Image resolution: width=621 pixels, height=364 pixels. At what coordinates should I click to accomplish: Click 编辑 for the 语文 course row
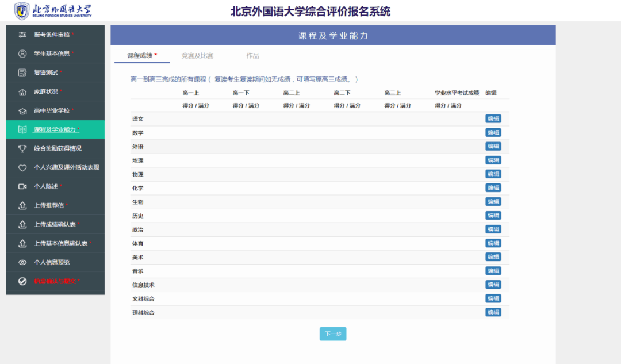pyautogui.click(x=493, y=118)
